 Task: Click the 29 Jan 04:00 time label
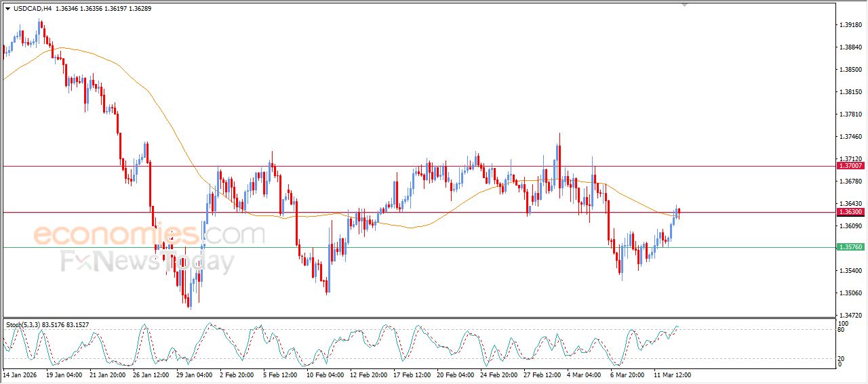[194, 374]
